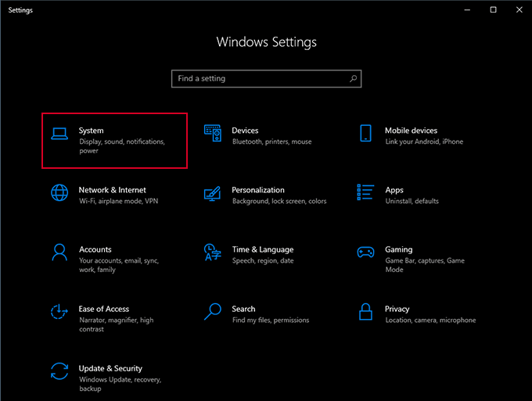The width and height of the screenshot is (532, 401).
Task: Click 'Link your Android, iPhone' description
Action: (x=424, y=141)
